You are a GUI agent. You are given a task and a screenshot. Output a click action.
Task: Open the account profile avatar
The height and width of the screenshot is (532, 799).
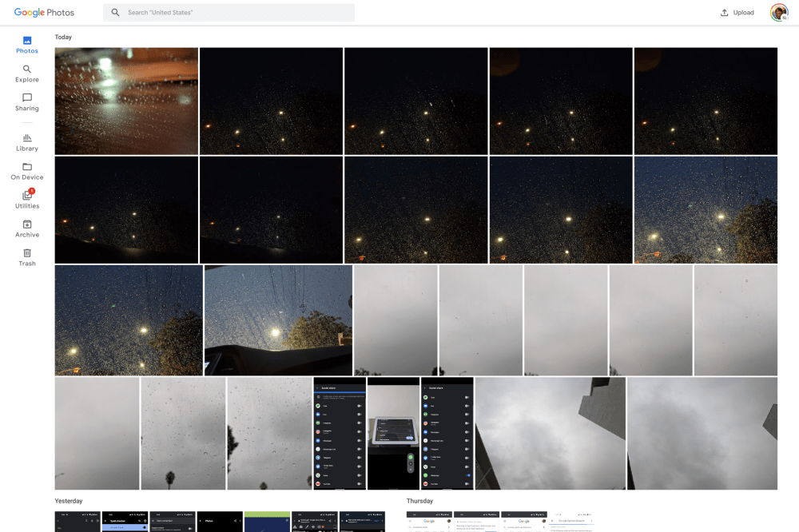coord(778,13)
